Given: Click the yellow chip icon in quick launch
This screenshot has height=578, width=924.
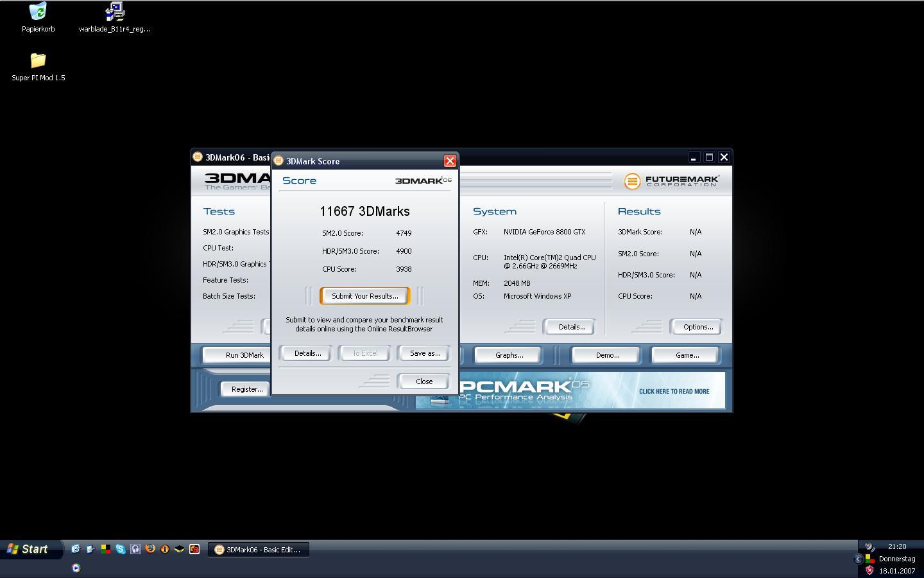Looking at the screenshot, I should coord(180,549).
